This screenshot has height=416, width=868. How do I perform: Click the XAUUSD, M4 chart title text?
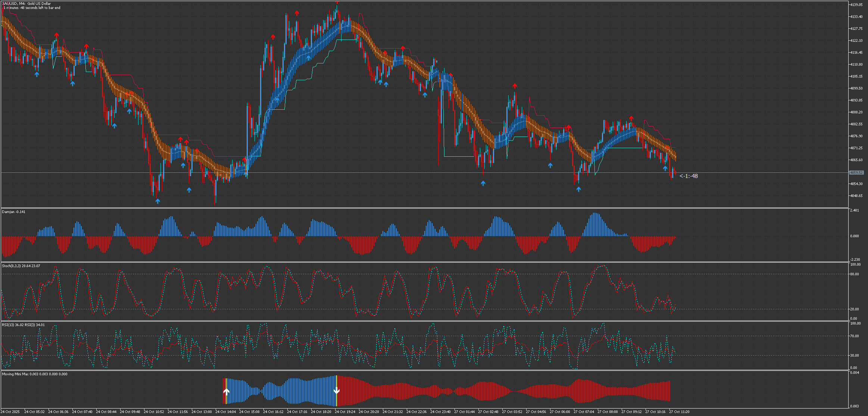[26, 3]
